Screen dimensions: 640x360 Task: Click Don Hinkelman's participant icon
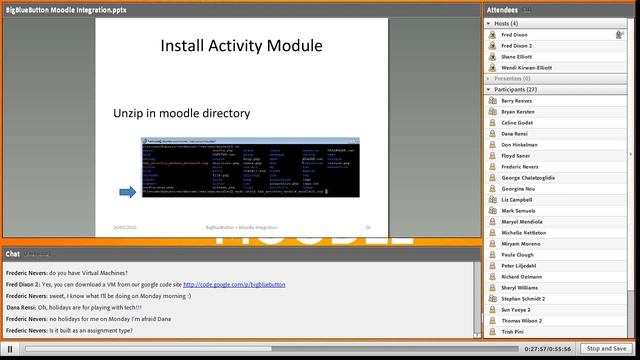point(493,144)
